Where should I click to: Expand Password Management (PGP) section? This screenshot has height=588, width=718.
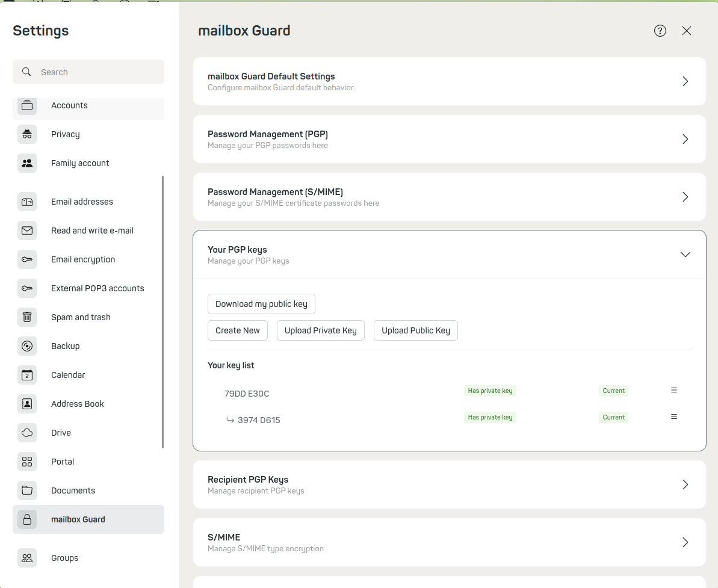[685, 139]
